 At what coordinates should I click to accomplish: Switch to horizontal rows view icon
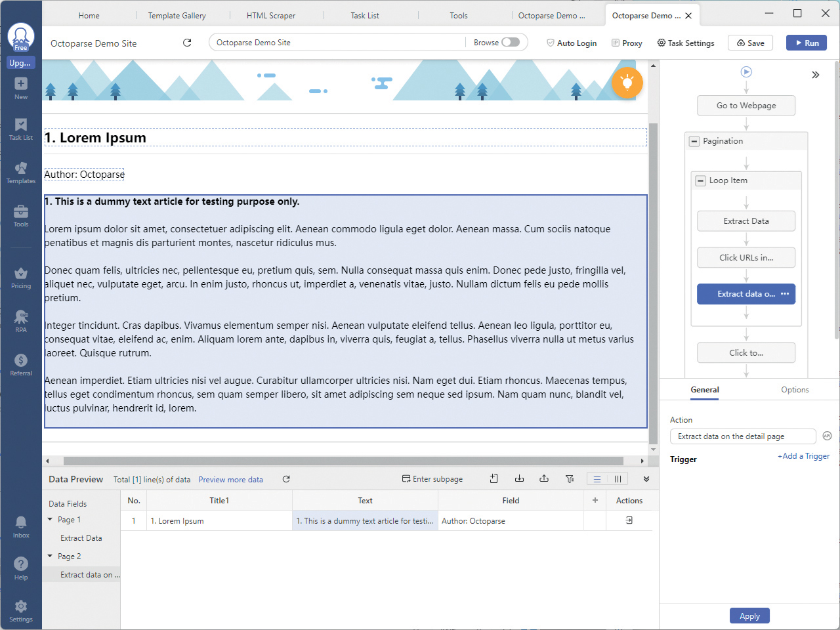click(597, 479)
